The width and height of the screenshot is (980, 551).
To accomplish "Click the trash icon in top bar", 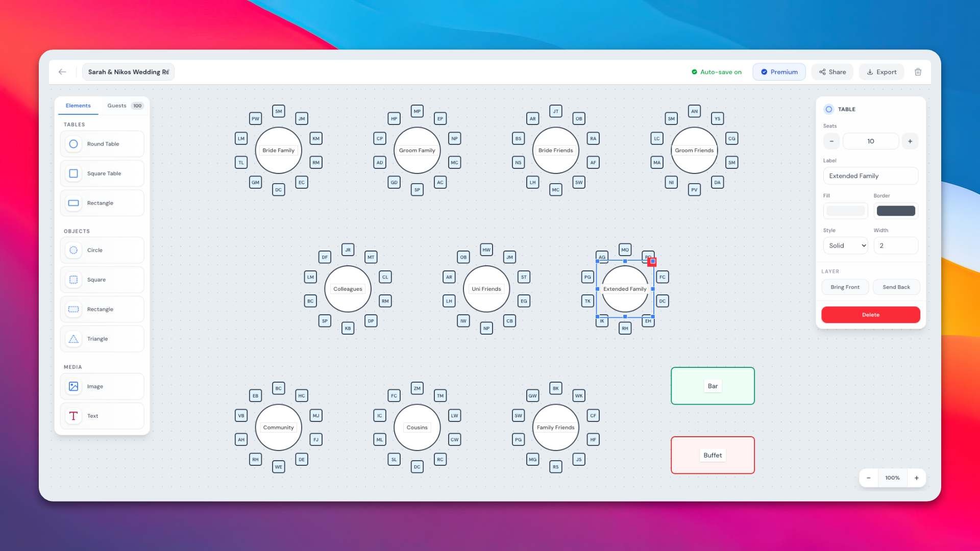I will (918, 72).
